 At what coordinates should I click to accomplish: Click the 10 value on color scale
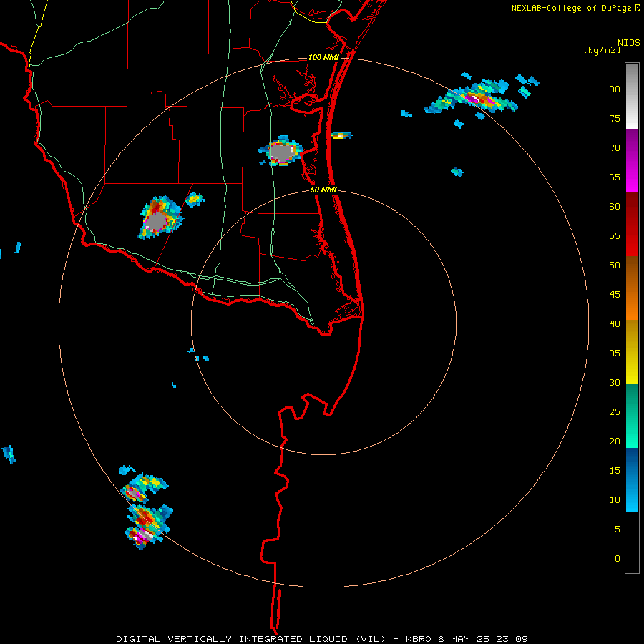(x=615, y=500)
